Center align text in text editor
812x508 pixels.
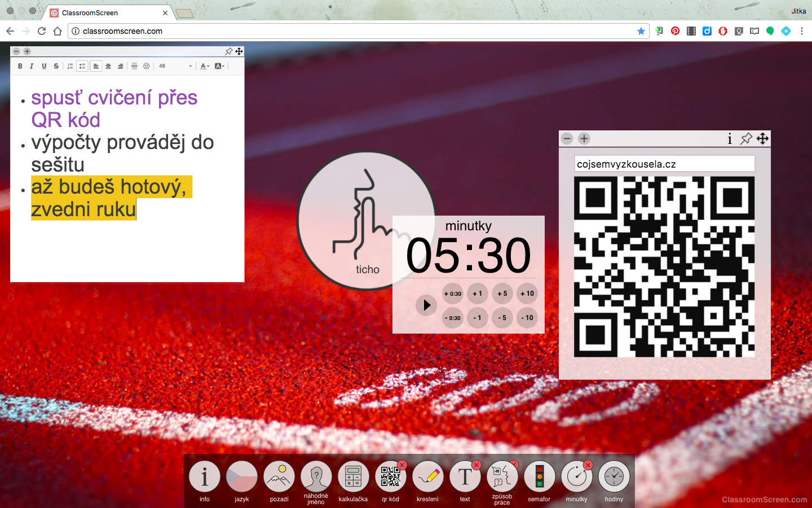tap(108, 66)
